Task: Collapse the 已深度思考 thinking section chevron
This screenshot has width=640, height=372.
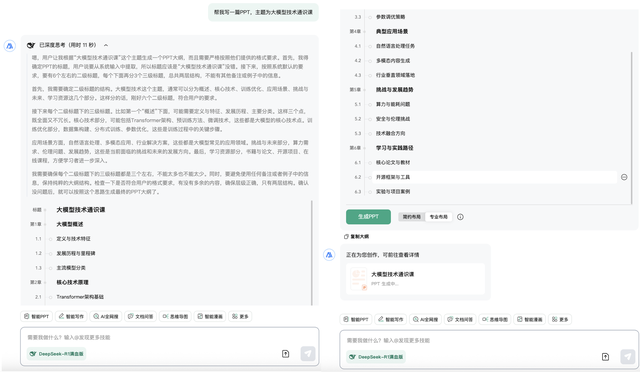Action: (106, 45)
